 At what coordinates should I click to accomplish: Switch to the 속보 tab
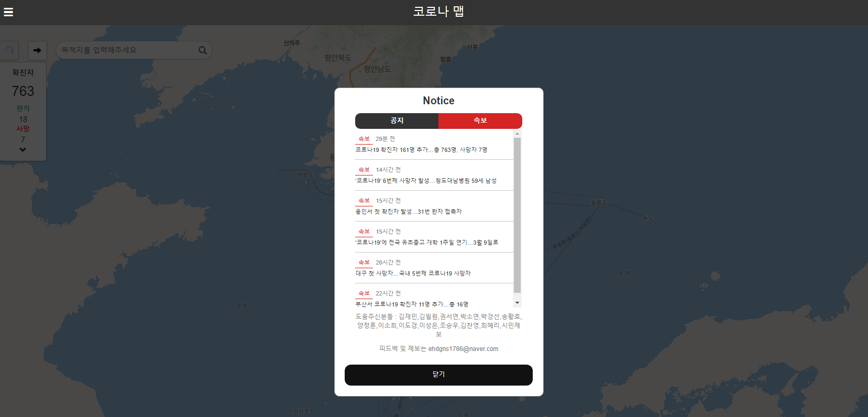[x=480, y=120]
